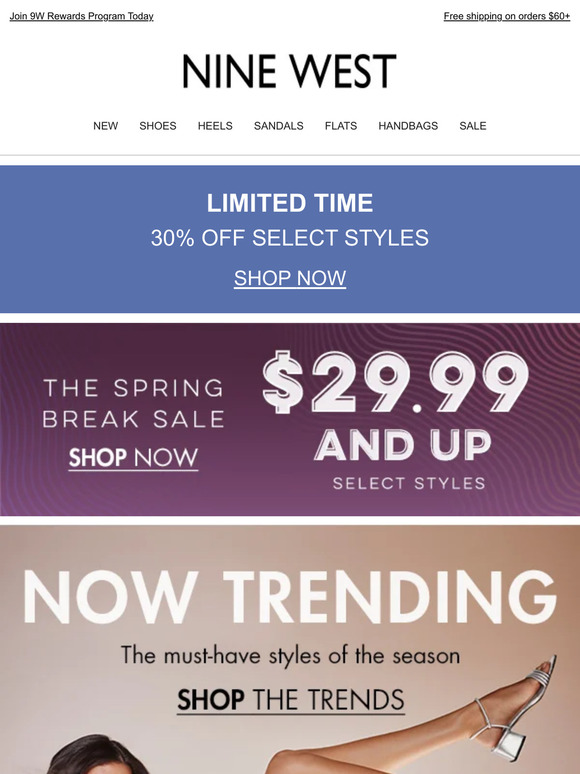Viewport: 580px width, 774px height.
Task: Click SHOP NOW in the blue banner
Action: click(290, 278)
